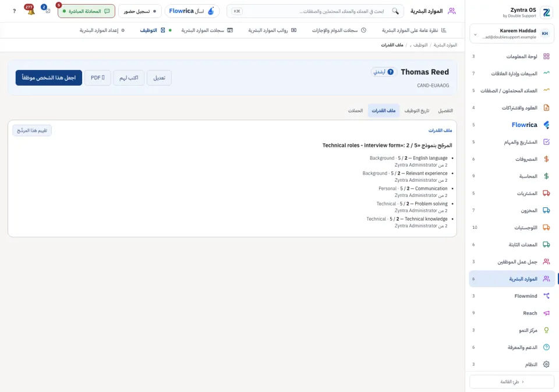This screenshot has width=559, height=392.
Task: Click the Zyntra OS logo icon
Action: click(546, 13)
